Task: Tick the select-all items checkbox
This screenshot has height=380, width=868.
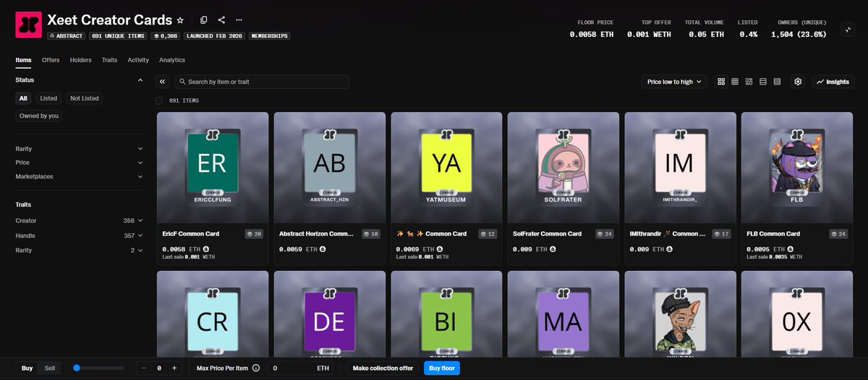Action: (159, 100)
